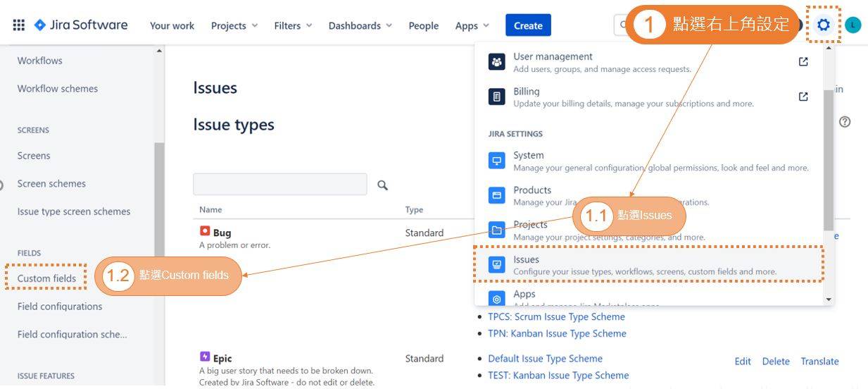The width and height of the screenshot is (868, 389).
Task: Click the Jira Software logo
Action: point(81,25)
